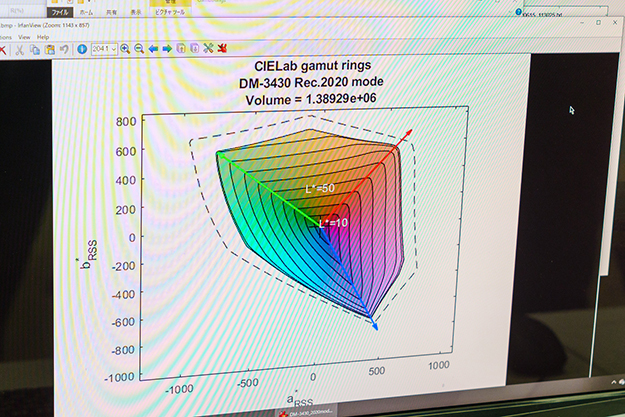The width and height of the screenshot is (625, 417).
Task: Click the DM-3430 taskbar button
Action: tap(307, 411)
